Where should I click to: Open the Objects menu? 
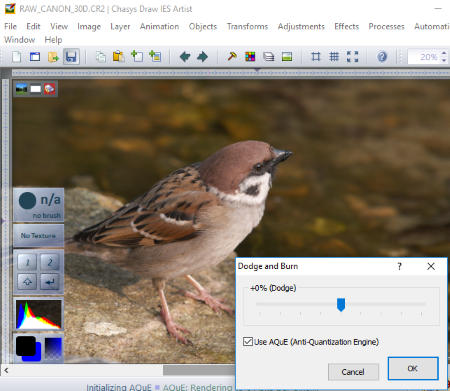tap(203, 26)
